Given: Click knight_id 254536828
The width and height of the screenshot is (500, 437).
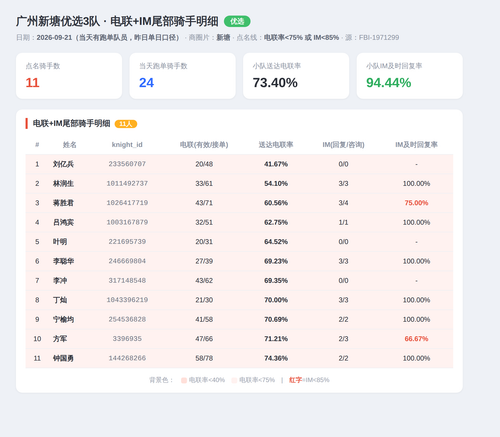Looking at the screenshot, I should 127,319.
